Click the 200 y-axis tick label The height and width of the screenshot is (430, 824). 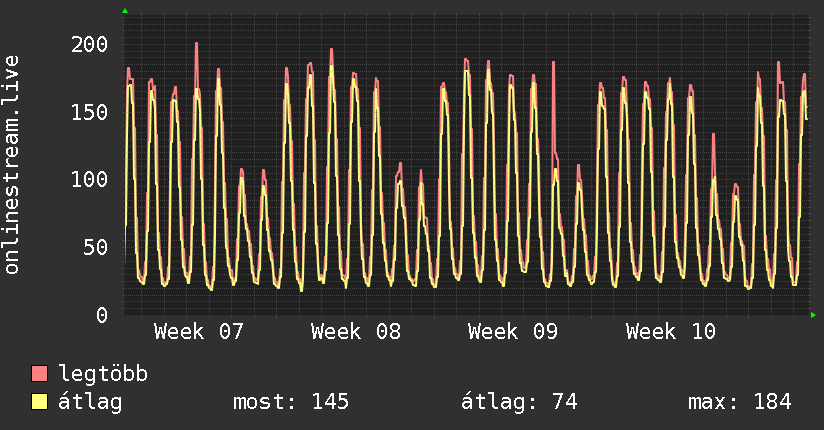point(89,44)
